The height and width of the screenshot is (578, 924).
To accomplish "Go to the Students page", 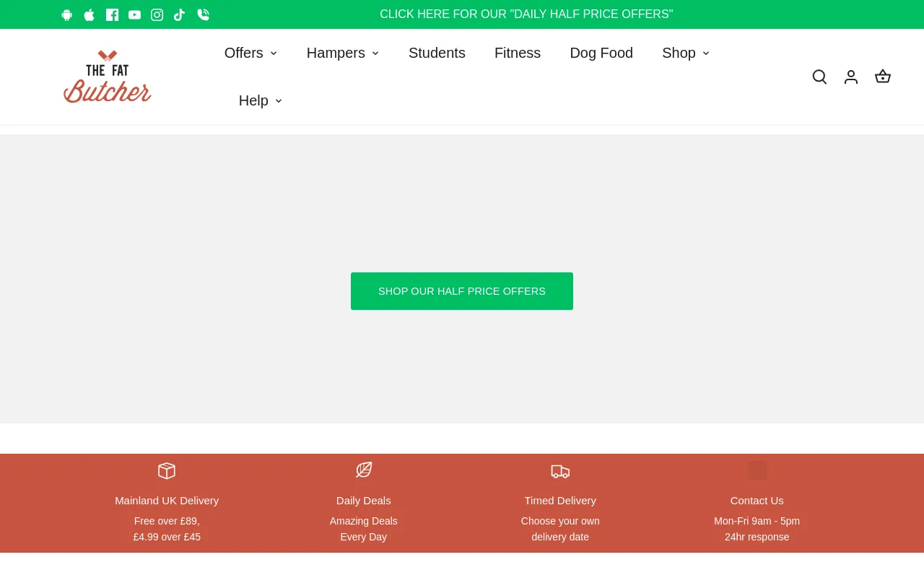I will click(x=437, y=53).
